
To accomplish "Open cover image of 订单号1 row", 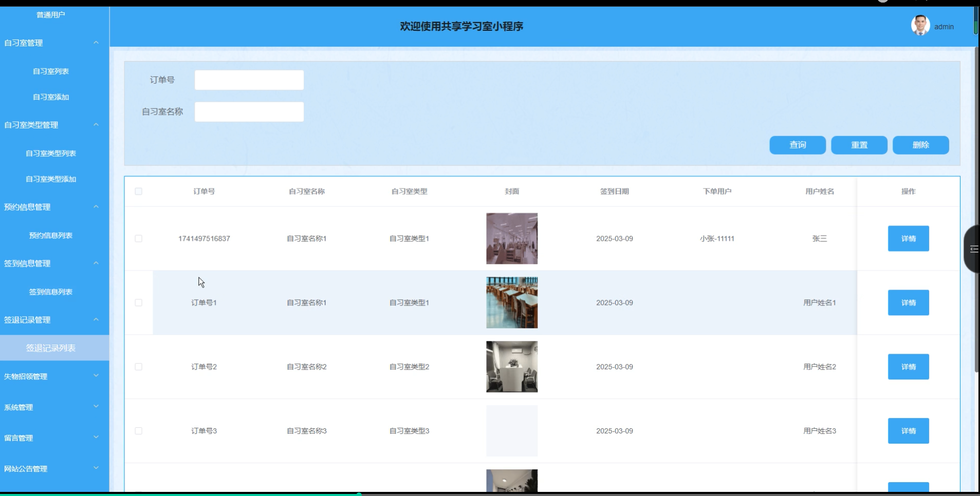I will coord(512,303).
